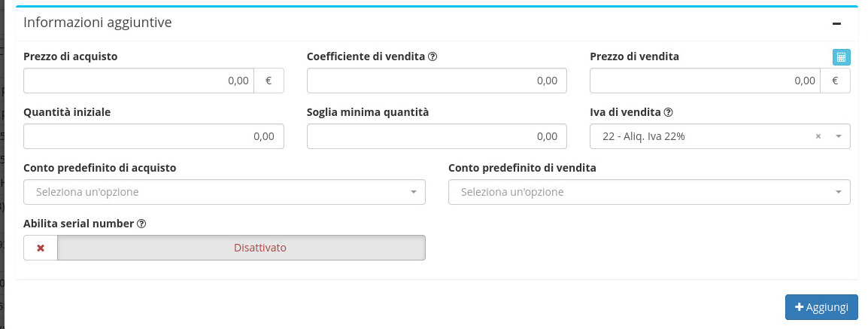Click the calculator icon above Prezzo di vendita
The height and width of the screenshot is (329, 868).
[x=841, y=57]
